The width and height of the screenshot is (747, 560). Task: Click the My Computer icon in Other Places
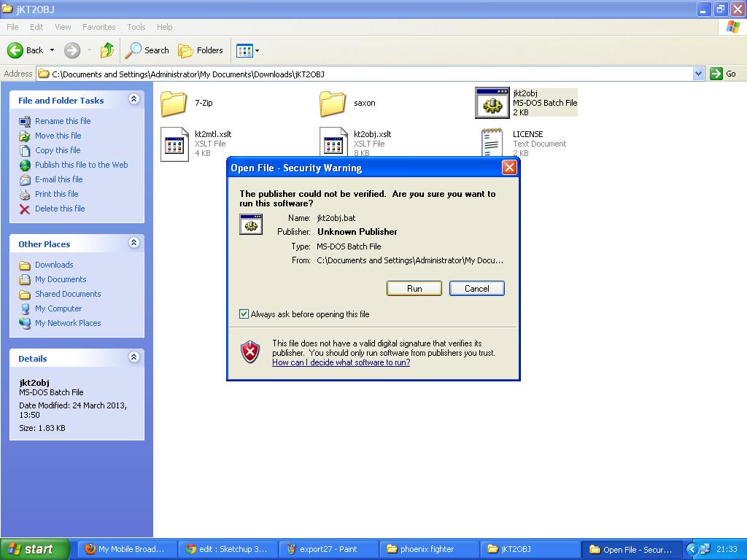tap(25, 308)
